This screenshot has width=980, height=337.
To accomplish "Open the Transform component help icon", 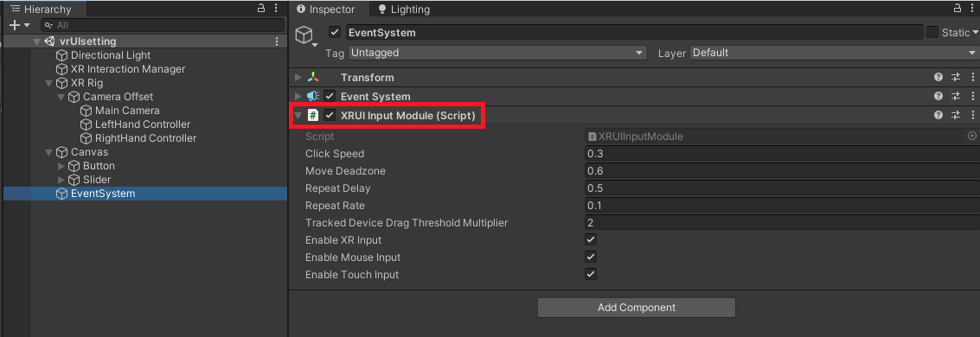I will tap(938, 78).
